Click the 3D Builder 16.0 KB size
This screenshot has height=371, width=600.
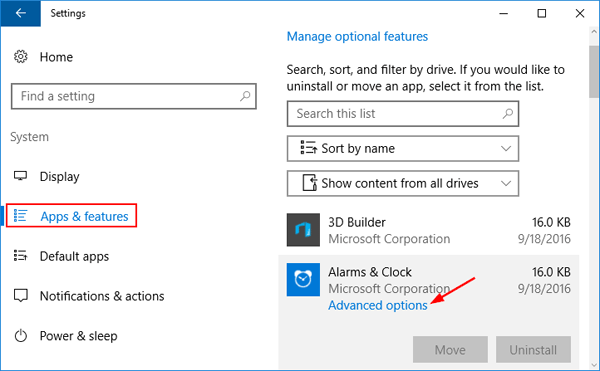(551, 222)
